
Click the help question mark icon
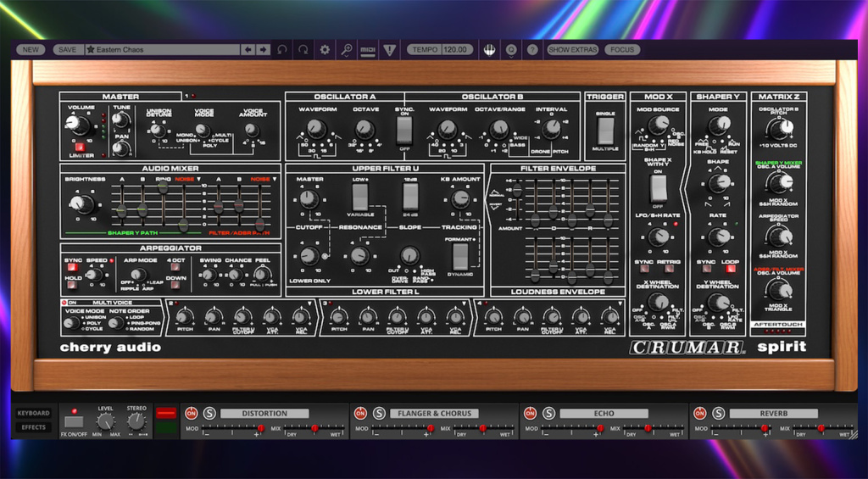click(x=532, y=50)
